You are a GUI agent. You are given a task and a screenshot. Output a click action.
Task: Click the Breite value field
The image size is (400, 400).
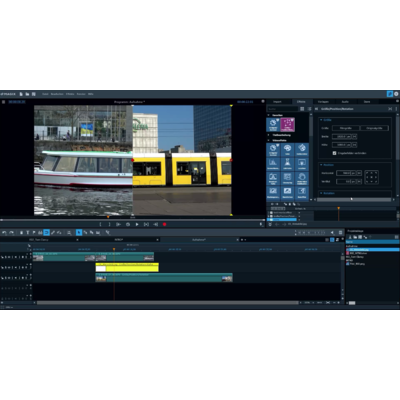pyautogui.click(x=341, y=137)
